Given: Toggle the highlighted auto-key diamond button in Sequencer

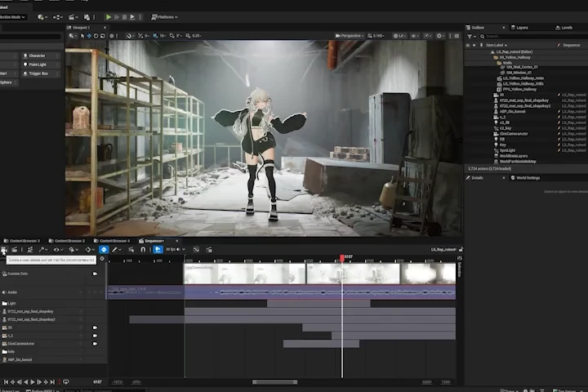Looking at the screenshot, I should tap(104, 249).
